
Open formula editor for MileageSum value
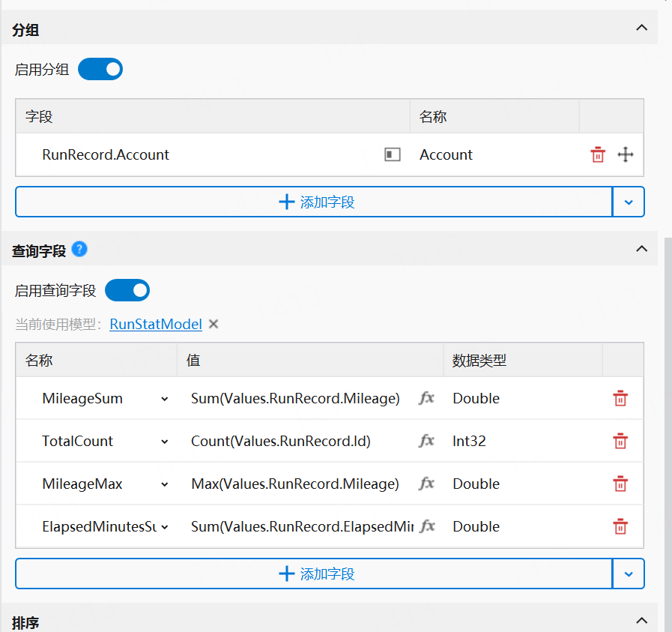[x=426, y=398]
